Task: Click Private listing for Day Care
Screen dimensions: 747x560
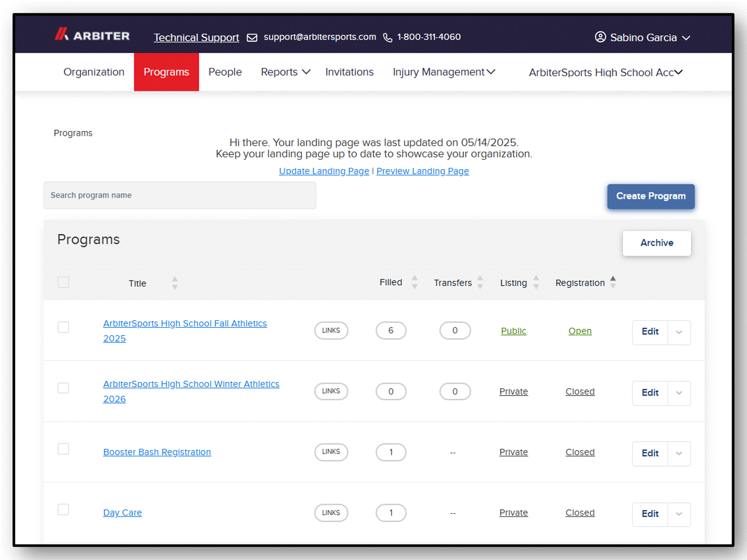Action: click(514, 513)
